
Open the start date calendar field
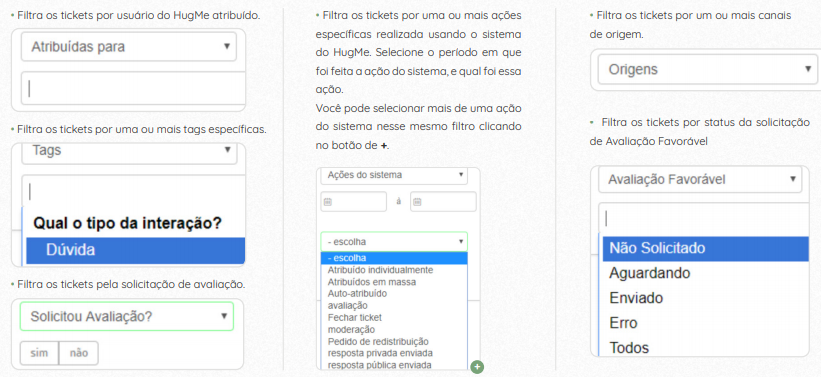[353, 202]
